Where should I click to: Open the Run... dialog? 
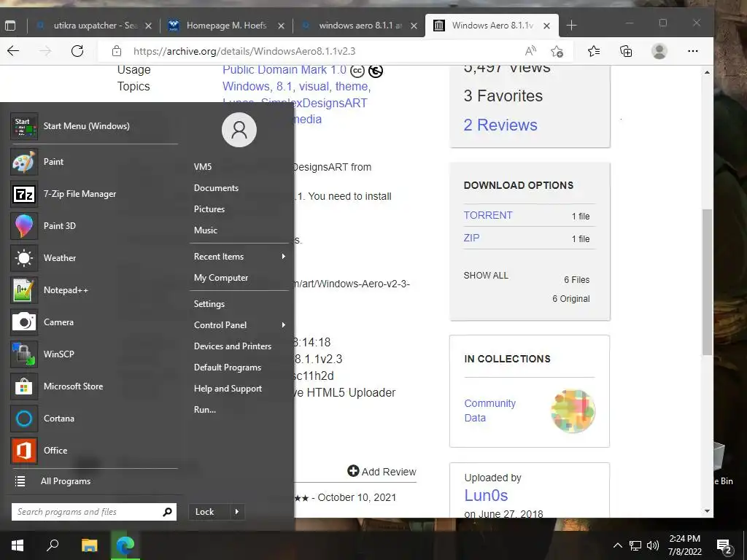205,410
